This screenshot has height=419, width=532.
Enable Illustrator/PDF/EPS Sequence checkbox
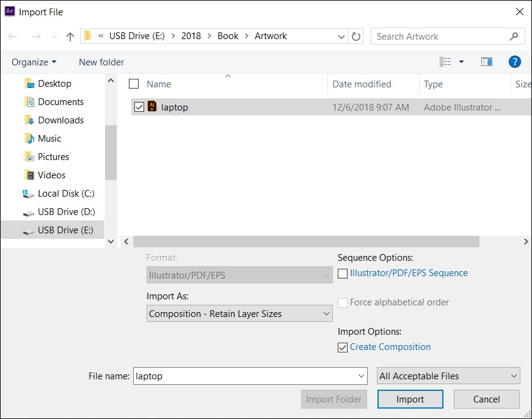pyautogui.click(x=343, y=274)
